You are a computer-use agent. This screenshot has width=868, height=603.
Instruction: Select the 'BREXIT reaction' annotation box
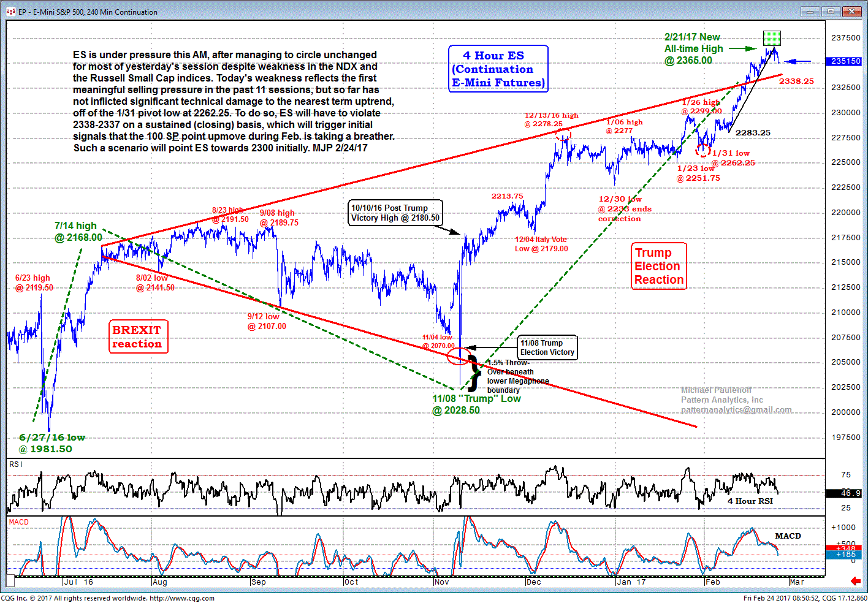[x=137, y=336]
